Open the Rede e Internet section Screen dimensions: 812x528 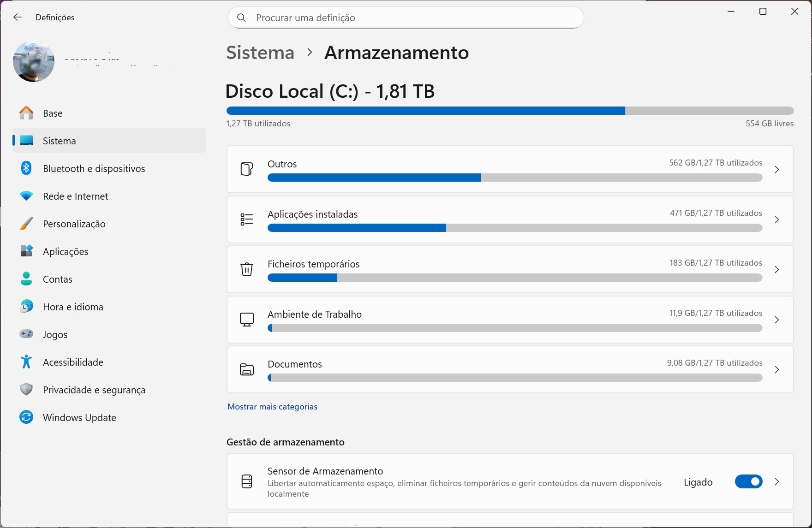75,196
